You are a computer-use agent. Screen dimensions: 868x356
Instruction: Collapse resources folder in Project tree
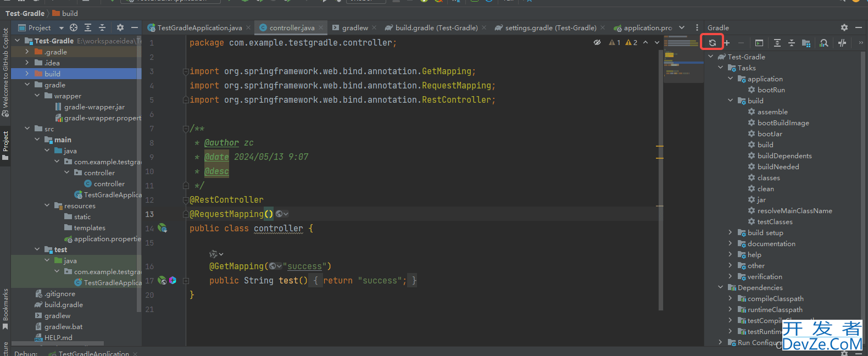pos(47,205)
